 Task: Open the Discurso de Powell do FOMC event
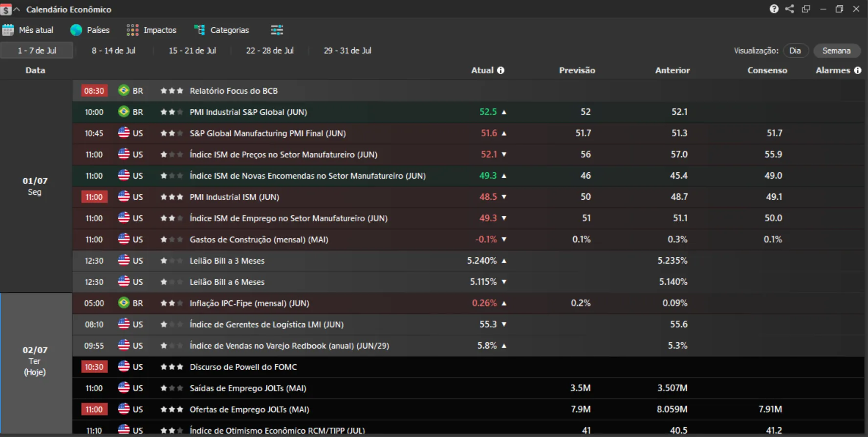(x=243, y=367)
